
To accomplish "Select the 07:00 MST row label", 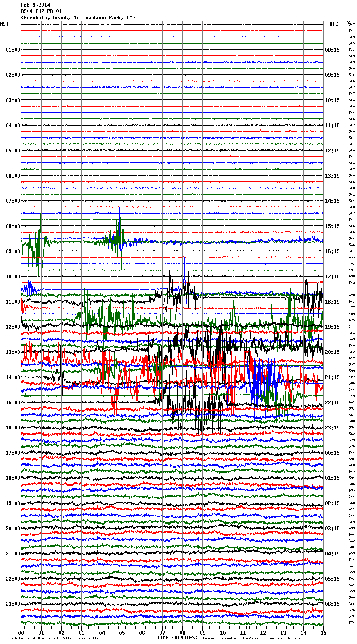I will click(13, 201).
